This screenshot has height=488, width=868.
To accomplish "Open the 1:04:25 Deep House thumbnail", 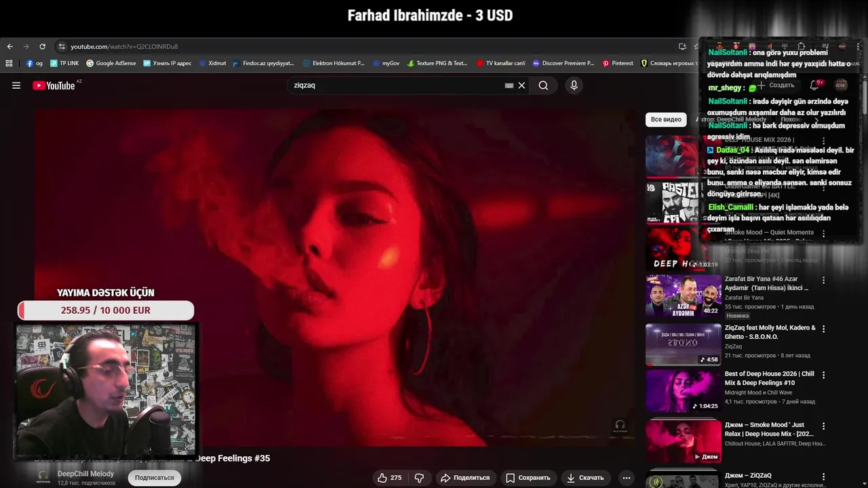I will [x=684, y=391].
